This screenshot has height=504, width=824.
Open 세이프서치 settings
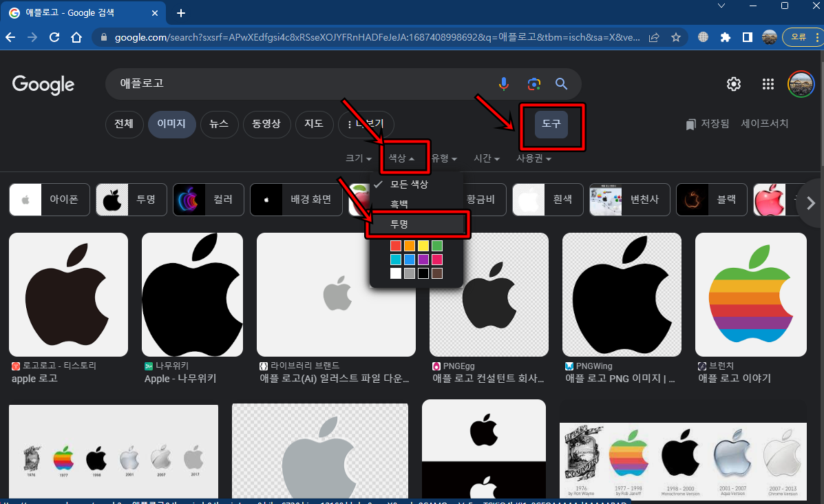point(765,124)
